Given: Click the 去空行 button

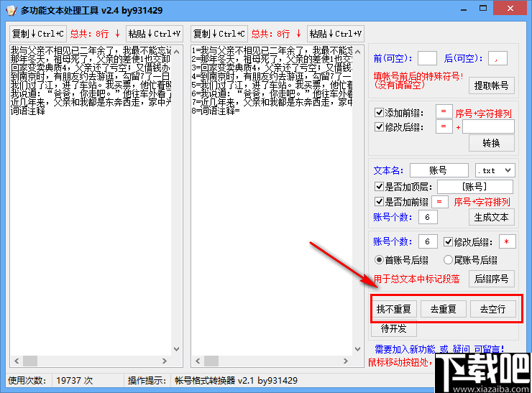Looking at the screenshot, I should (x=493, y=309).
